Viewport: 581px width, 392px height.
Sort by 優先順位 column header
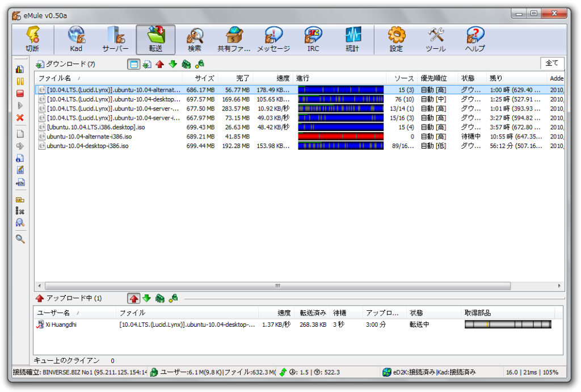pos(437,78)
